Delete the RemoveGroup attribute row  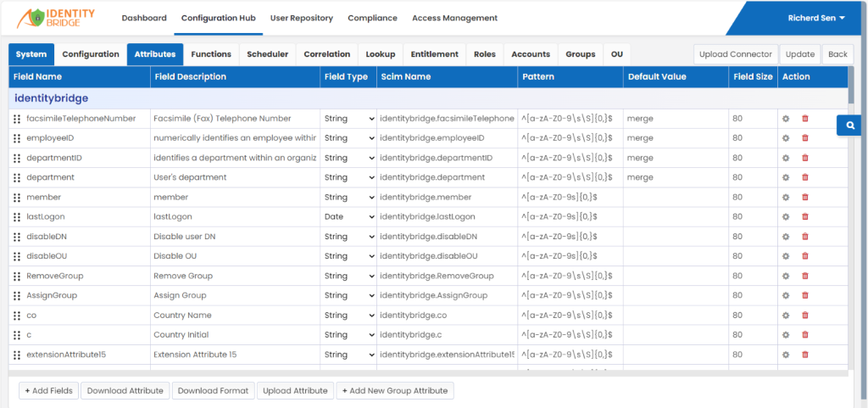click(x=805, y=277)
